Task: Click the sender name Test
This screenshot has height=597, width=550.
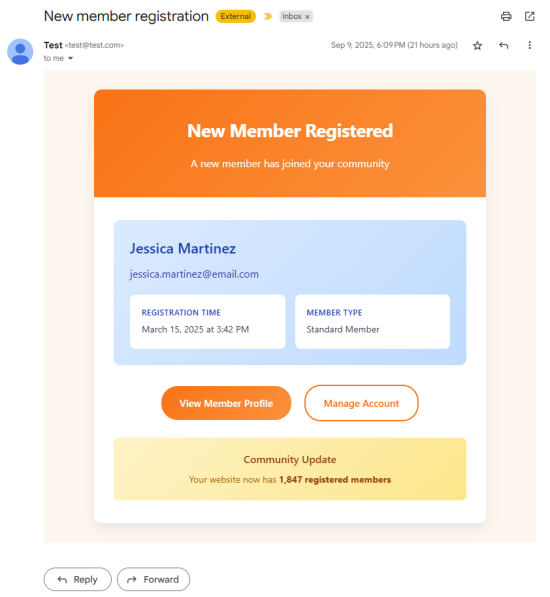Action: 53,45
